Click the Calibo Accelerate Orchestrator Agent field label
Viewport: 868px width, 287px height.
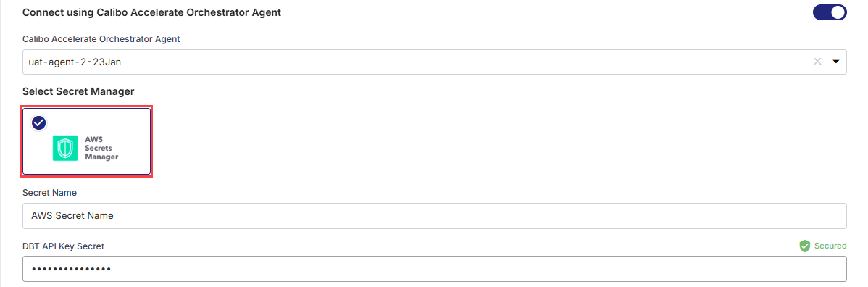101,39
